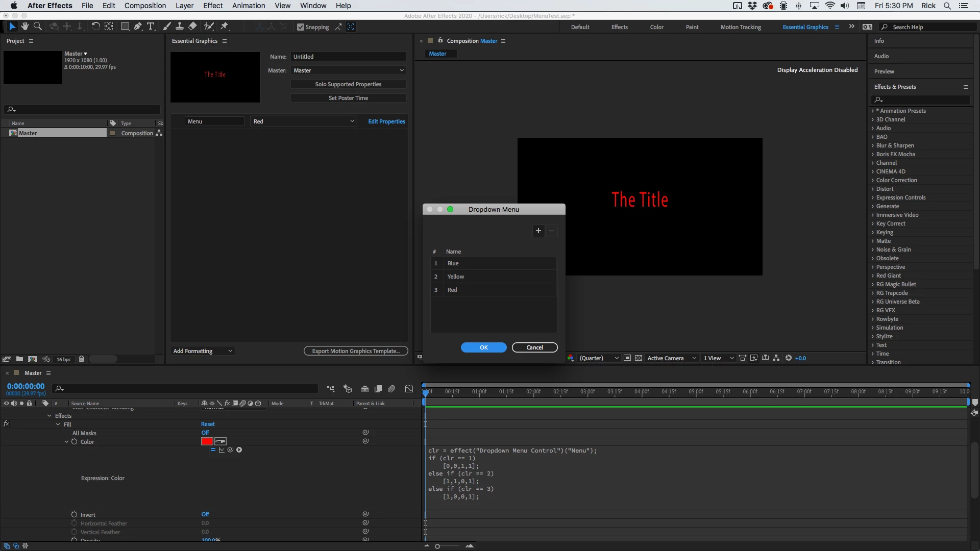Viewport: 980px width, 551px height.
Task: Open the Master composition dropdown
Action: tap(349, 70)
